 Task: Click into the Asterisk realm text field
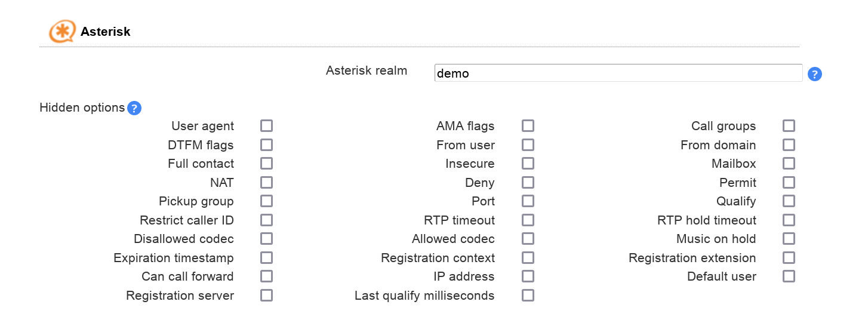point(618,73)
